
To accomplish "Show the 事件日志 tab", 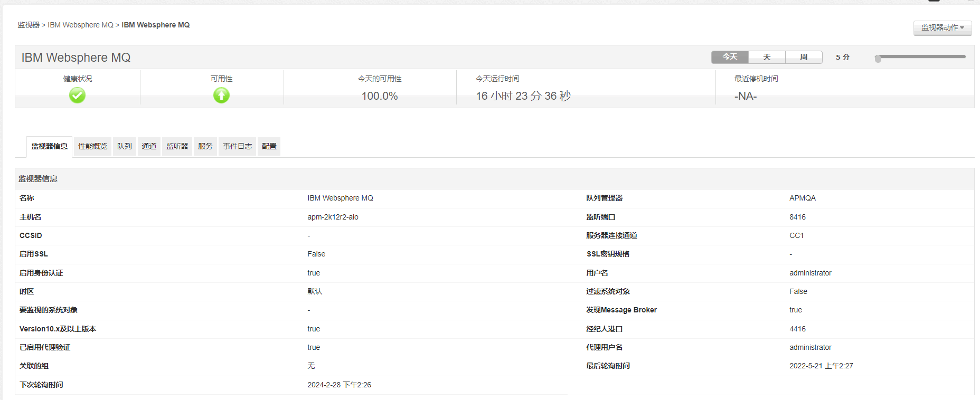I will [x=237, y=146].
